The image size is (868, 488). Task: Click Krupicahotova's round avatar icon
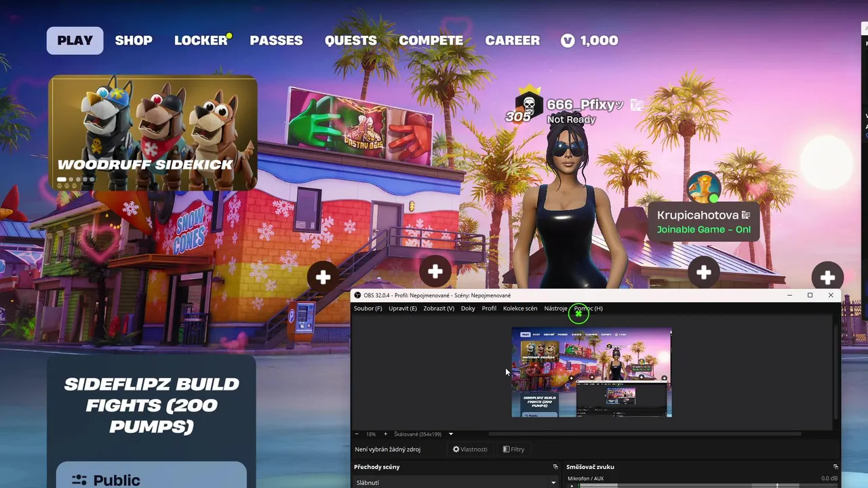pyautogui.click(x=703, y=188)
